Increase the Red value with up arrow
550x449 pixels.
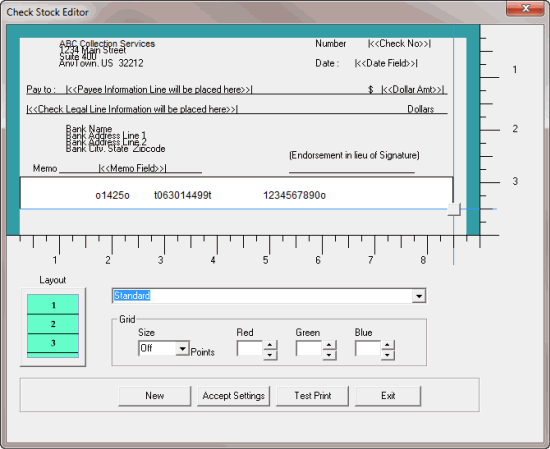tap(269, 344)
